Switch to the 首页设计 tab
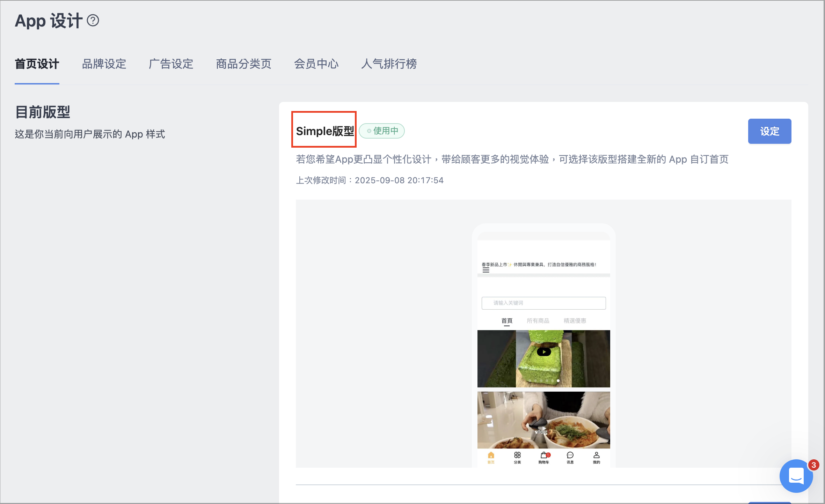Image resolution: width=825 pixels, height=504 pixels. pyautogui.click(x=37, y=64)
